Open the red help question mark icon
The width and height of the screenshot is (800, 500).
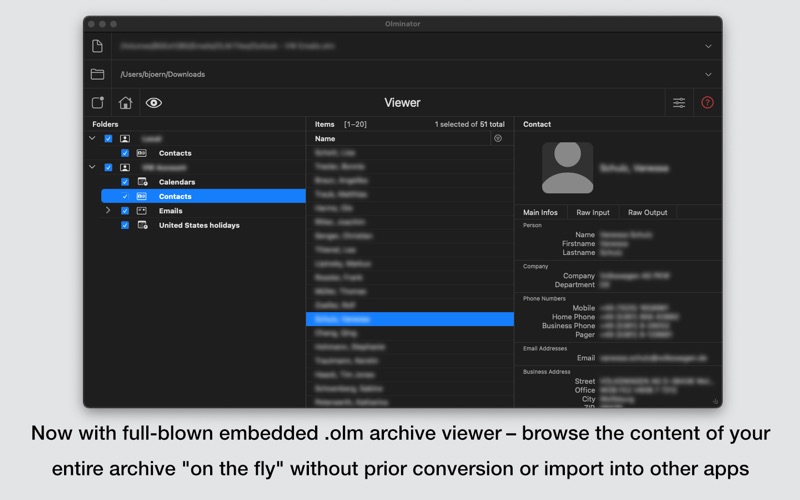tap(707, 103)
